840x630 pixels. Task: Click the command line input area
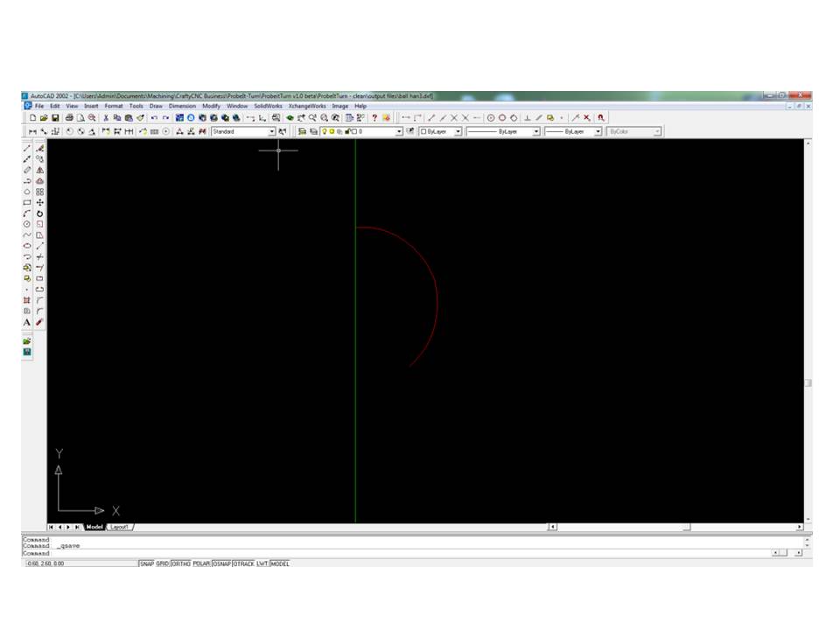[x=396, y=553]
